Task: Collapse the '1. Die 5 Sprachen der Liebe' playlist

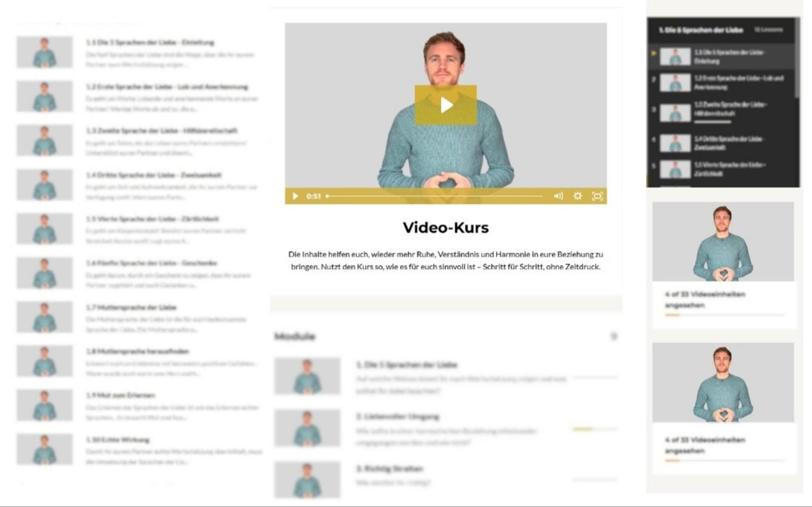Action: click(x=700, y=30)
